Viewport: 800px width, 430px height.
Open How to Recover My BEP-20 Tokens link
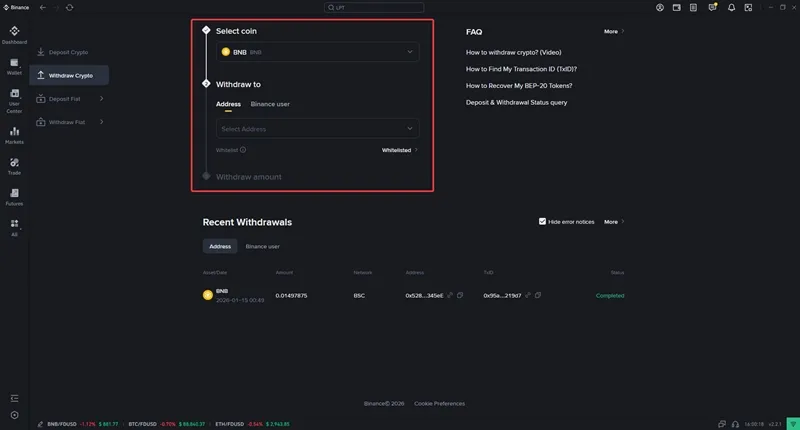(519, 86)
